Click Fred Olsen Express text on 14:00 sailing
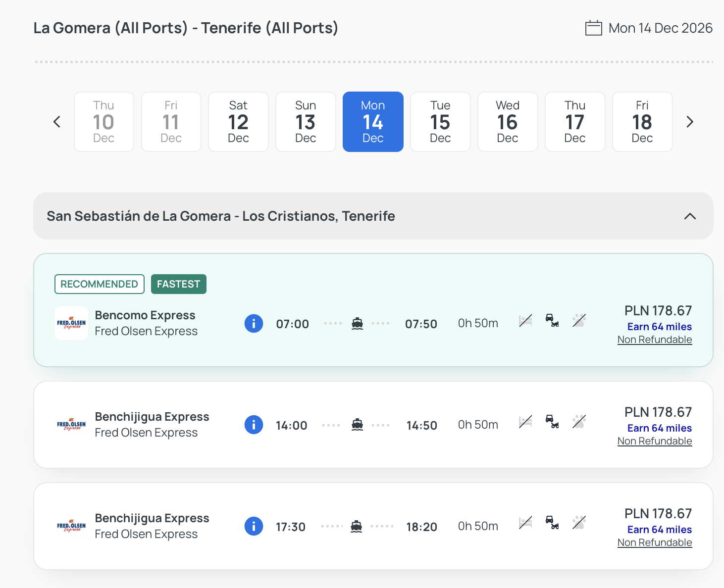Screen dimensions: 724x588 coord(146,433)
